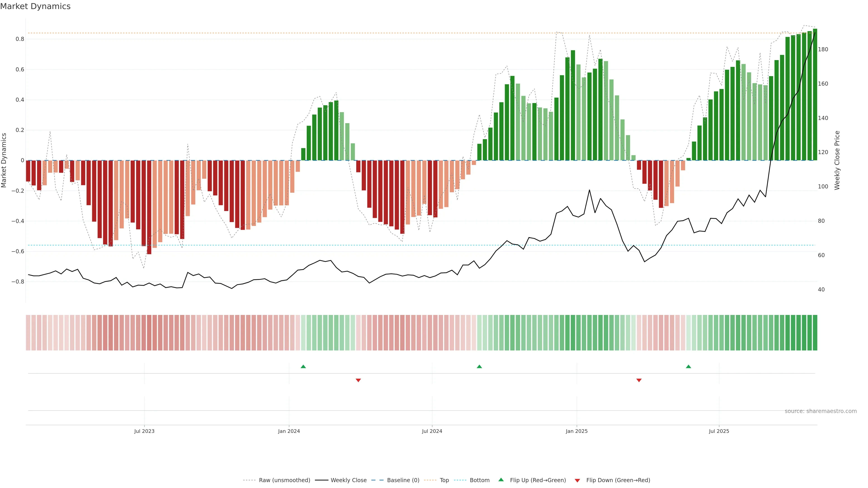Click the Flip Up marker near Jan 2024

(x=303, y=366)
